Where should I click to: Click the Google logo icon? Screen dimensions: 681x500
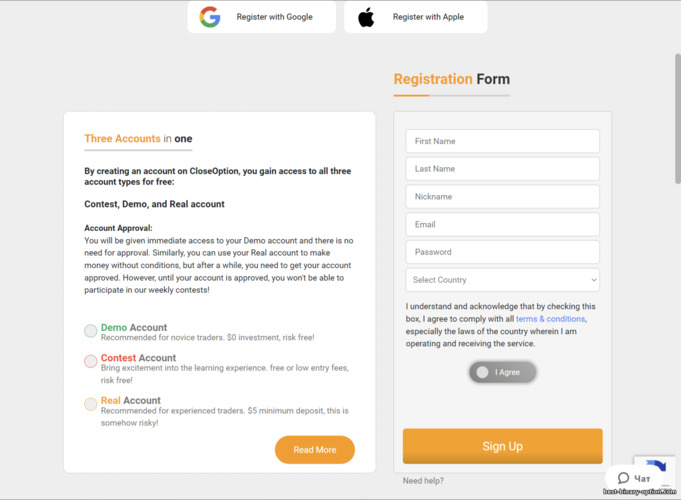click(x=209, y=17)
